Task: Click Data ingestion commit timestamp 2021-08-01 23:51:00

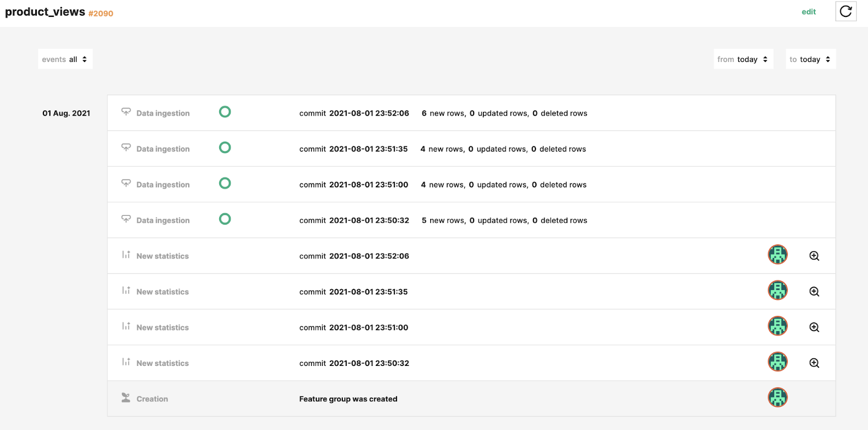Action: pyautogui.click(x=369, y=185)
